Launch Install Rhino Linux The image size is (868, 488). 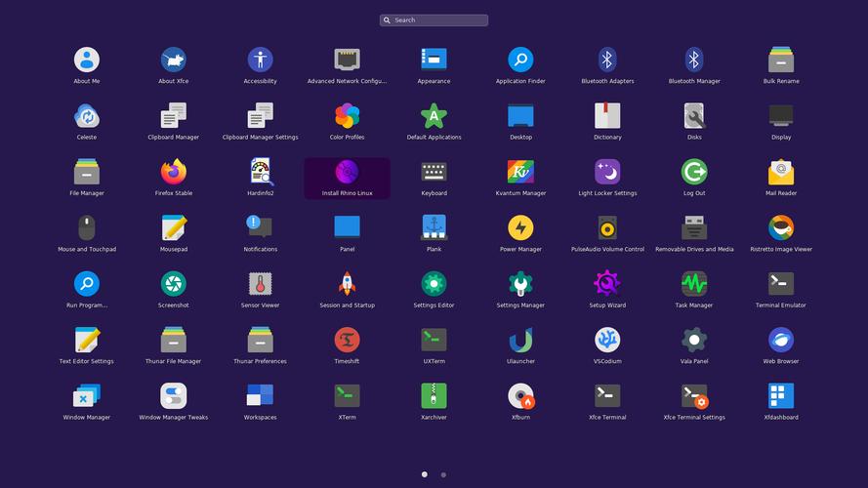pos(347,179)
